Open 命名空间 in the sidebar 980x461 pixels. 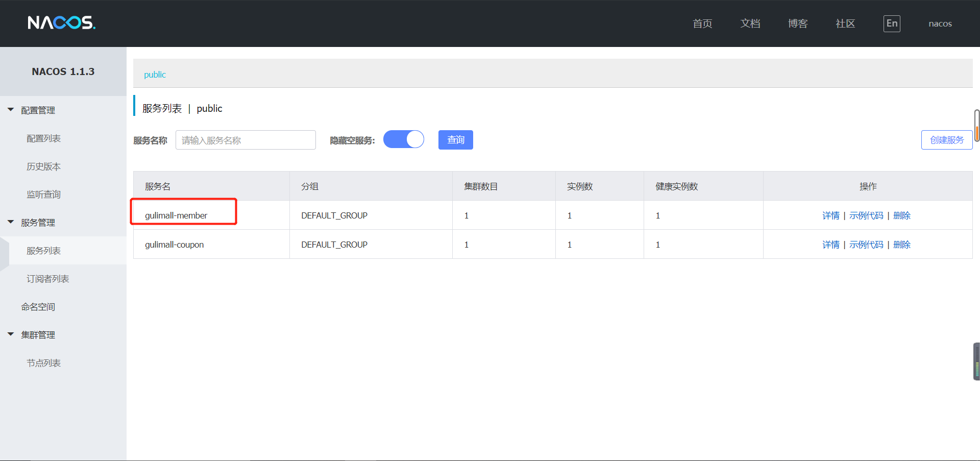(x=38, y=307)
